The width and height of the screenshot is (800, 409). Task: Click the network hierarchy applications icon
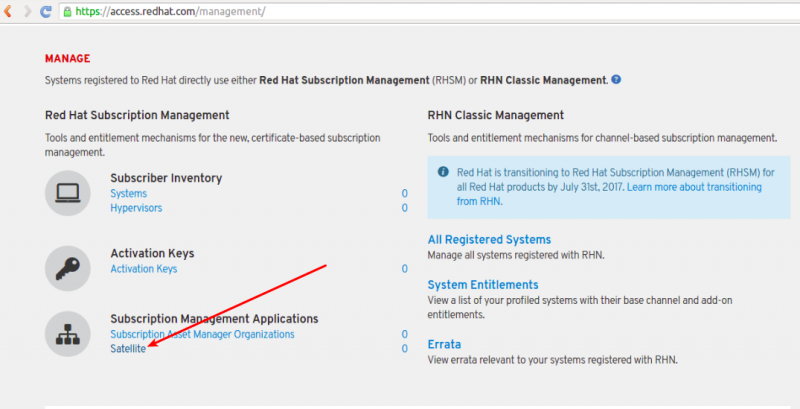(68, 334)
